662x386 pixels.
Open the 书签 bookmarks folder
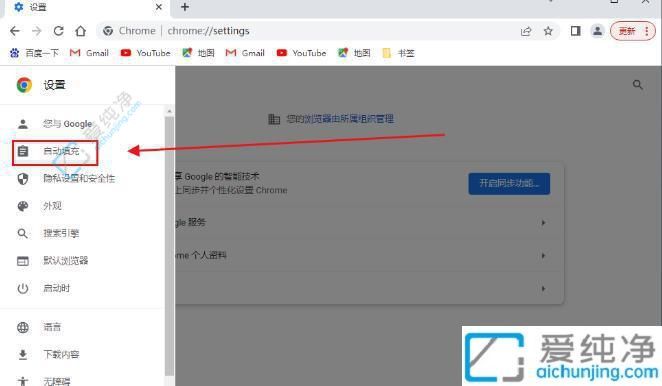coord(398,53)
